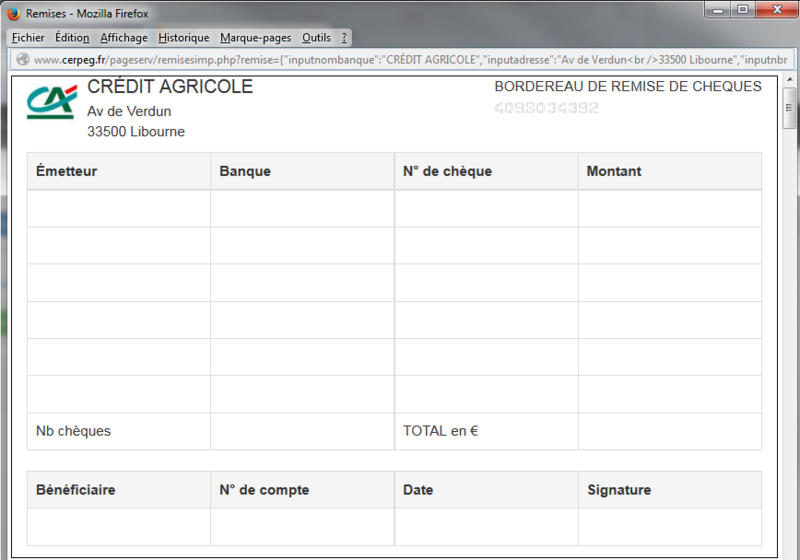The image size is (800, 560).
Task: Click the N° de compte column header
Action: pos(303,490)
